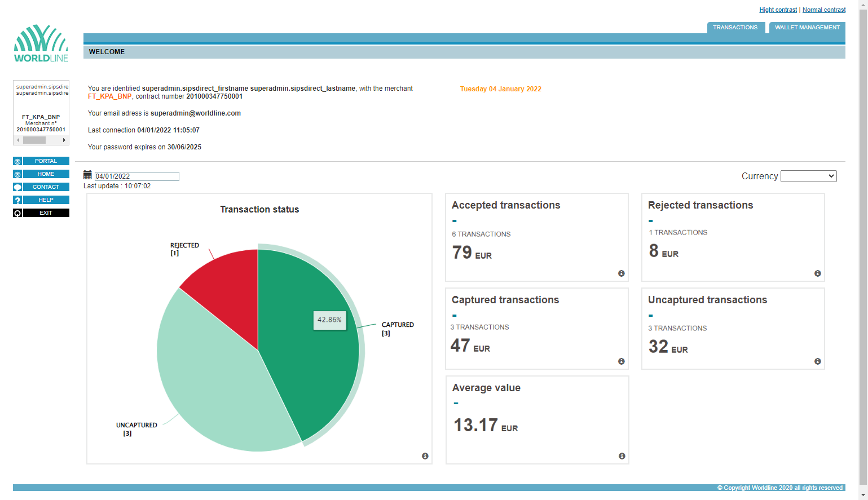
Task: Click the superadmin@worldline.com email text
Action: [x=196, y=113]
